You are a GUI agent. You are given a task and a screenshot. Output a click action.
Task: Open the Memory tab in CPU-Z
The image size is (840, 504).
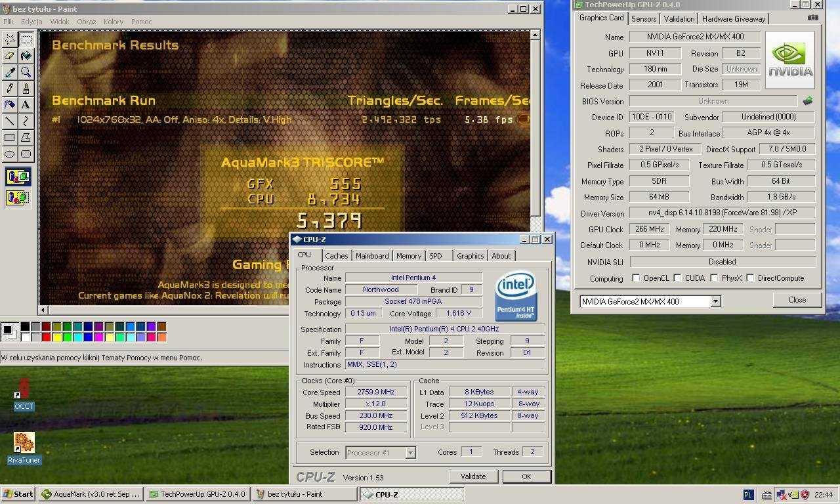(409, 256)
